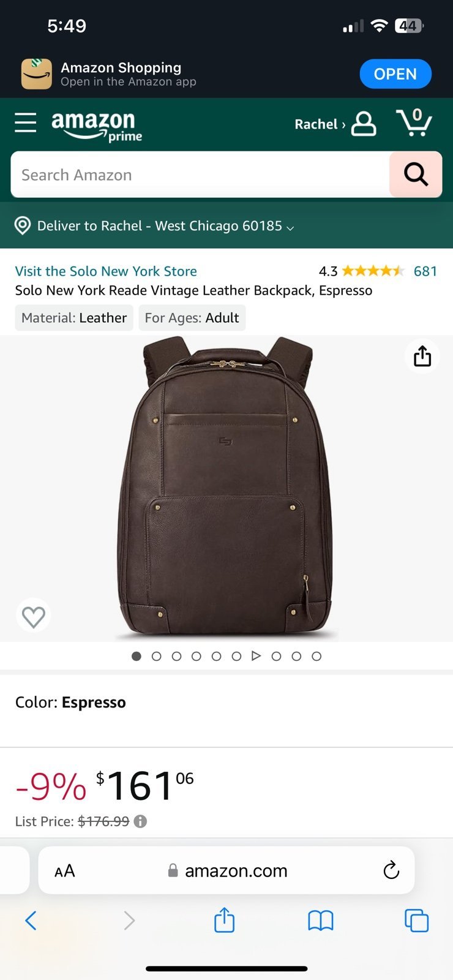Open Safari tabs overview icon
This screenshot has height=980, width=453.
click(x=417, y=920)
